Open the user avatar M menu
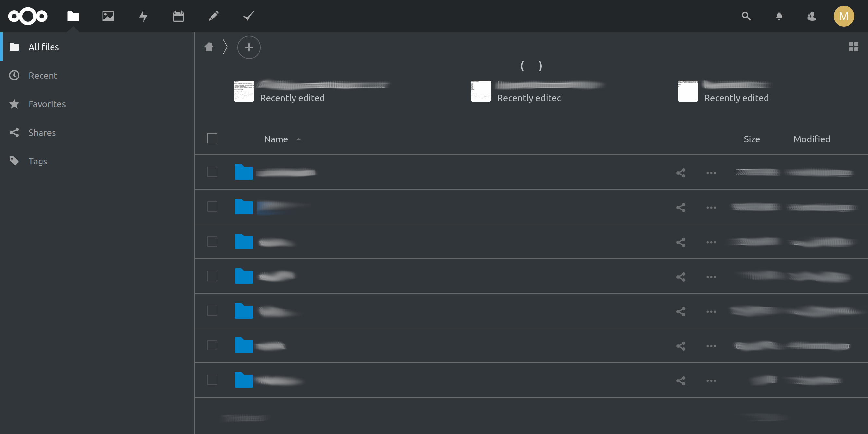 click(844, 16)
